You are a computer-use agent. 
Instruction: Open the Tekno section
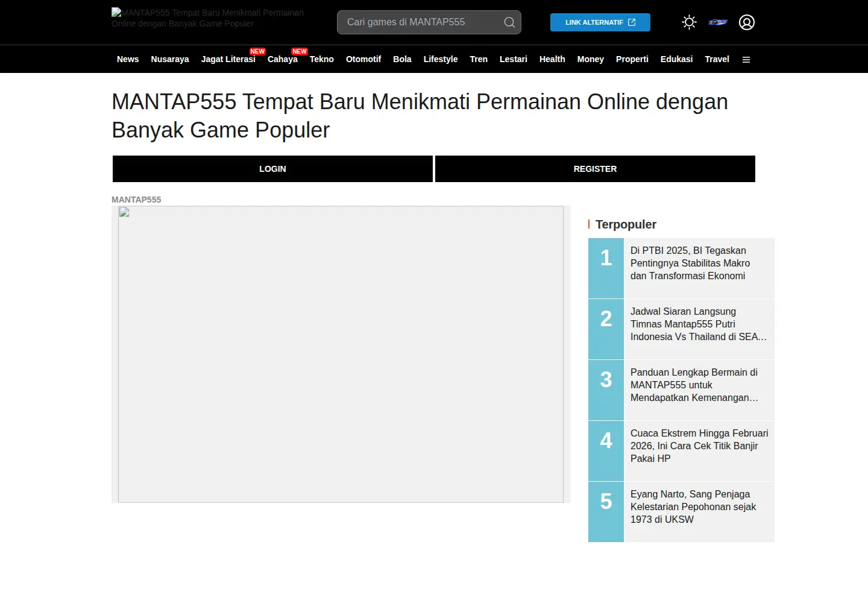point(322,59)
